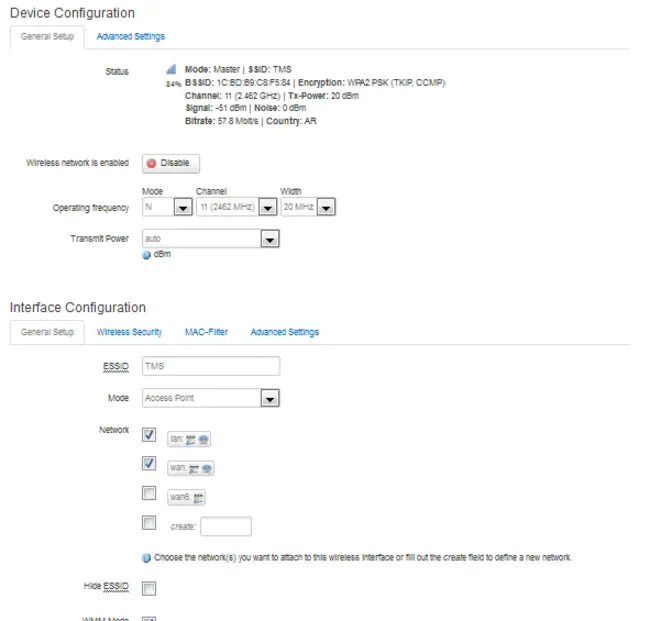Click the wan6 network interface icon

pos(198,496)
